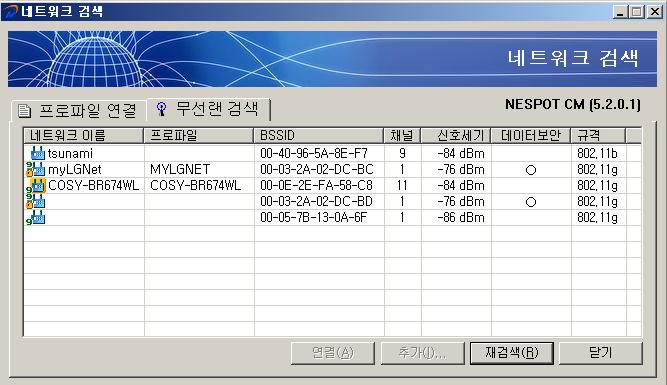Click the myLGNet secured network icon
667x385 pixels.
[35, 169]
